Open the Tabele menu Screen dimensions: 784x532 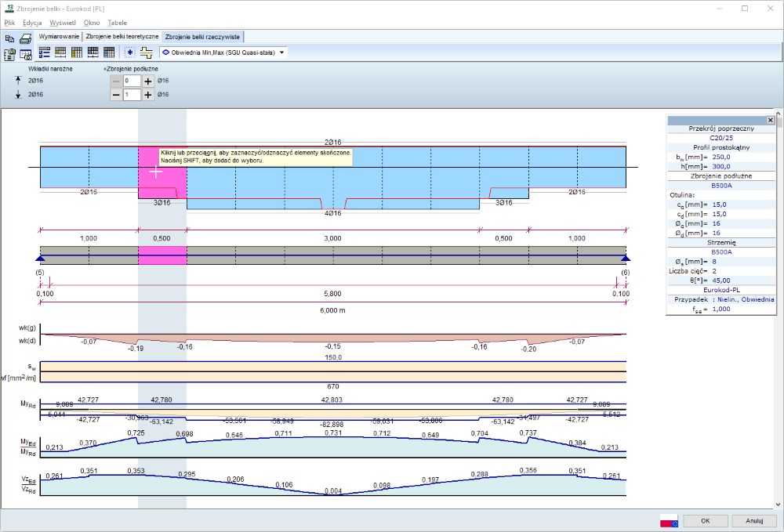(117, 23)
